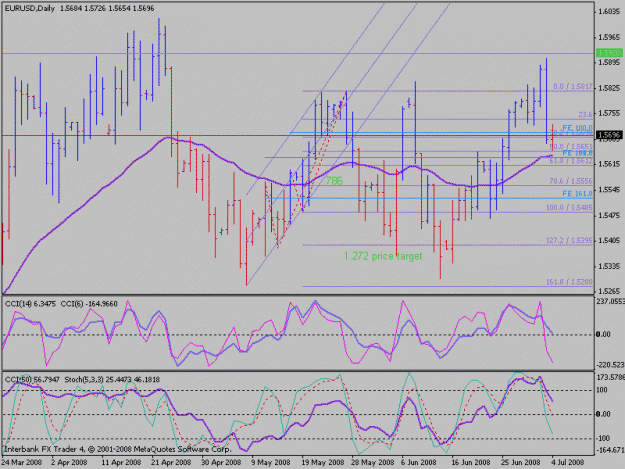Select Fibonacci level label '161.8 / 1.5280'
The width and height of the screenshot is (625, 469).
[569, 282]
